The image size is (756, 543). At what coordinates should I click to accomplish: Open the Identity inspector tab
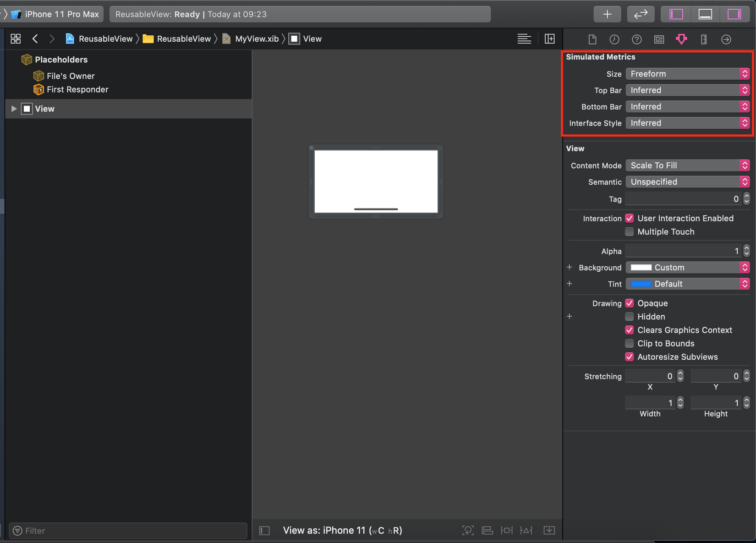[659, 39]
